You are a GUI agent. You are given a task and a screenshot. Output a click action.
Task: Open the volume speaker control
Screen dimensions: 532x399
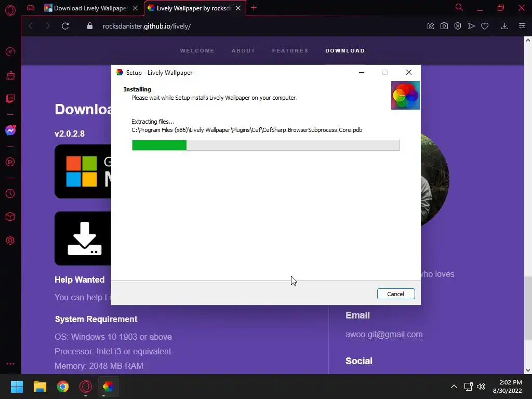coord(481,387)
